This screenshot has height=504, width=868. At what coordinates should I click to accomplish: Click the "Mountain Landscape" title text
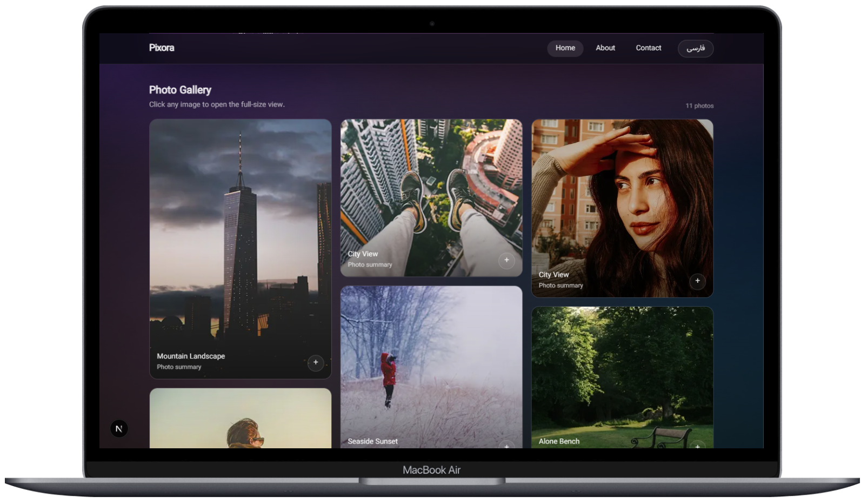point(191,356)
